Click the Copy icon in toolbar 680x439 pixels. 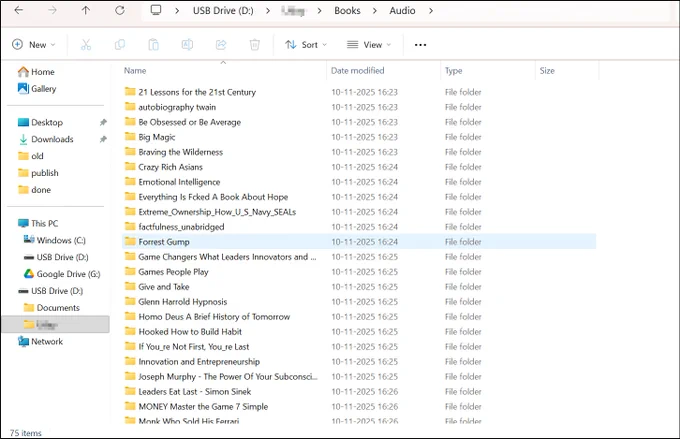pyautogui.click(x=120, y=44)
